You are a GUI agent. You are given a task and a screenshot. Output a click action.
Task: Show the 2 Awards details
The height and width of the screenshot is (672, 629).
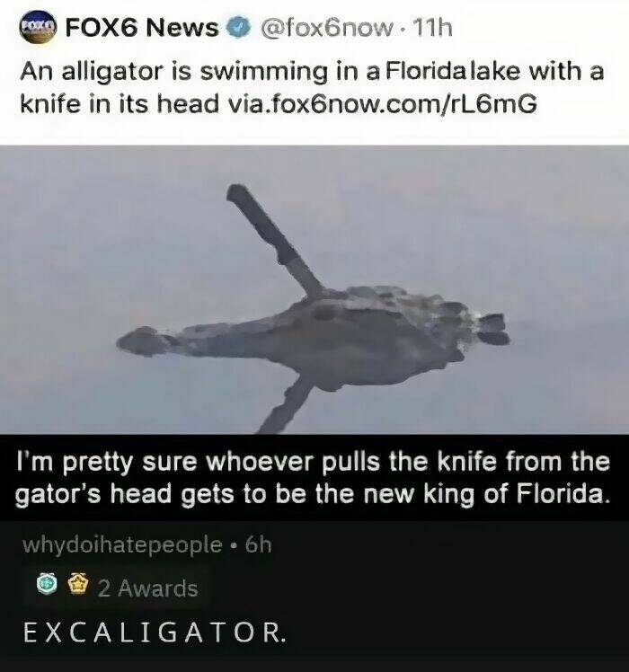coord(147,588)
